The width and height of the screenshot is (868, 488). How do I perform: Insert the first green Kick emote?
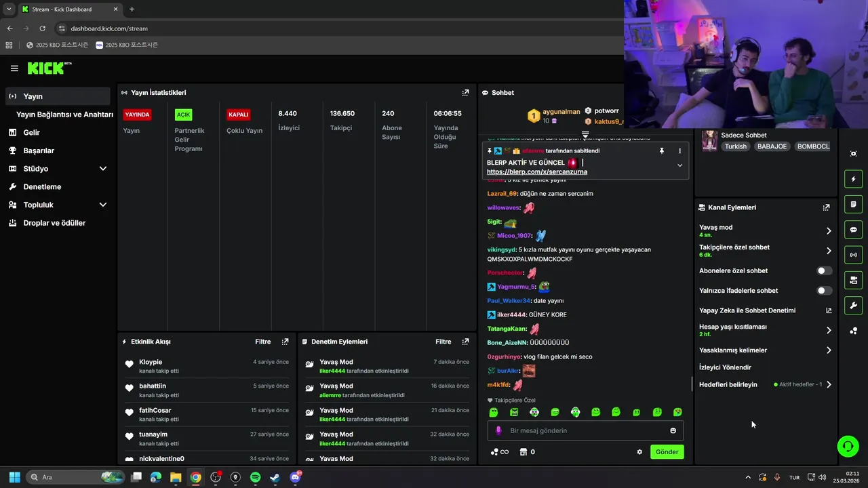point(494,412)
